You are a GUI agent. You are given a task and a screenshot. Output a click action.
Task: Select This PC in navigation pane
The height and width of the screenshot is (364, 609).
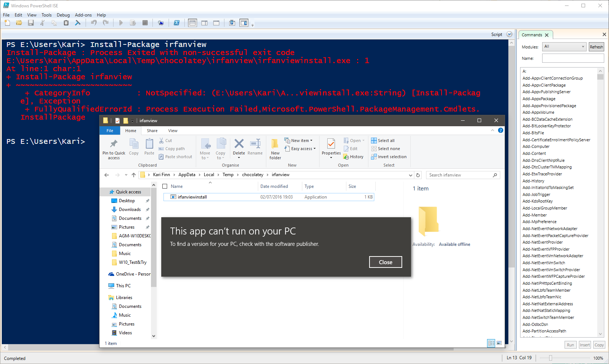(x=123, y=286)
